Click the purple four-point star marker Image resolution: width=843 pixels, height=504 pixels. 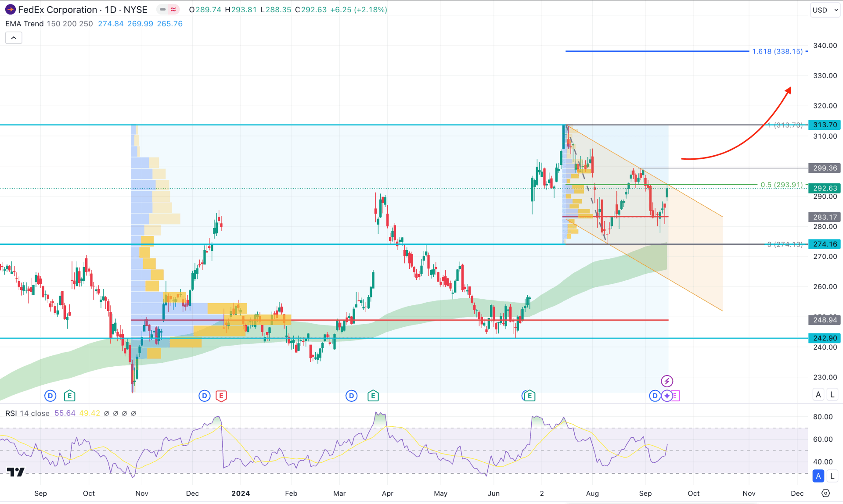click(x=667, y=396)
